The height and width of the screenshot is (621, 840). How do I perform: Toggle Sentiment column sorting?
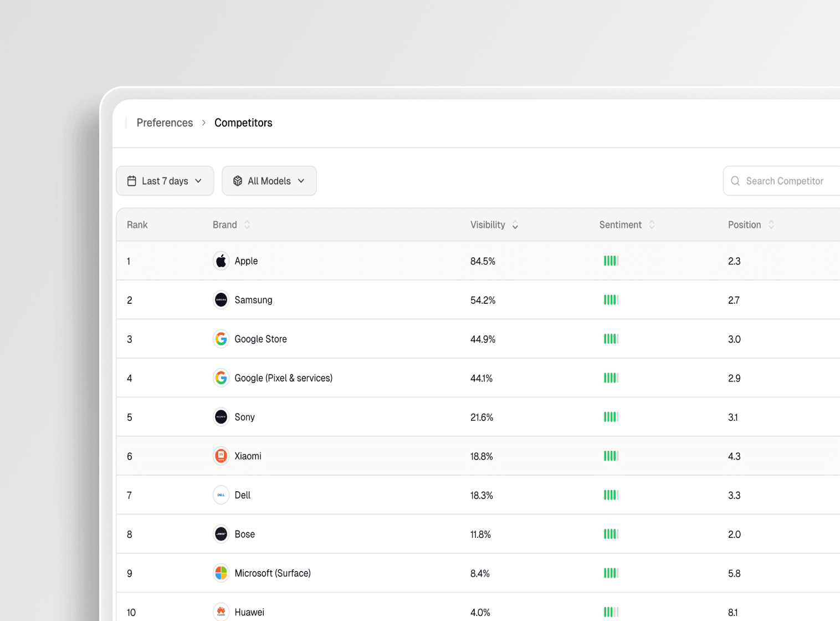click(653, 225)
